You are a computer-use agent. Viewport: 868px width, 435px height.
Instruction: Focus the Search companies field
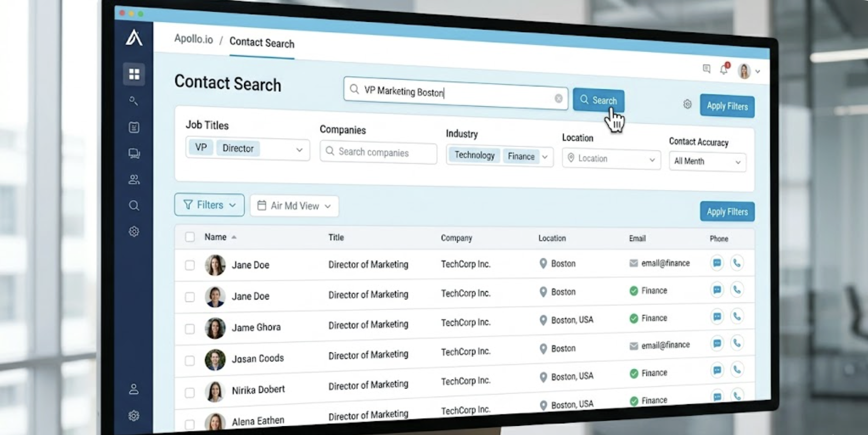[378, 152]
